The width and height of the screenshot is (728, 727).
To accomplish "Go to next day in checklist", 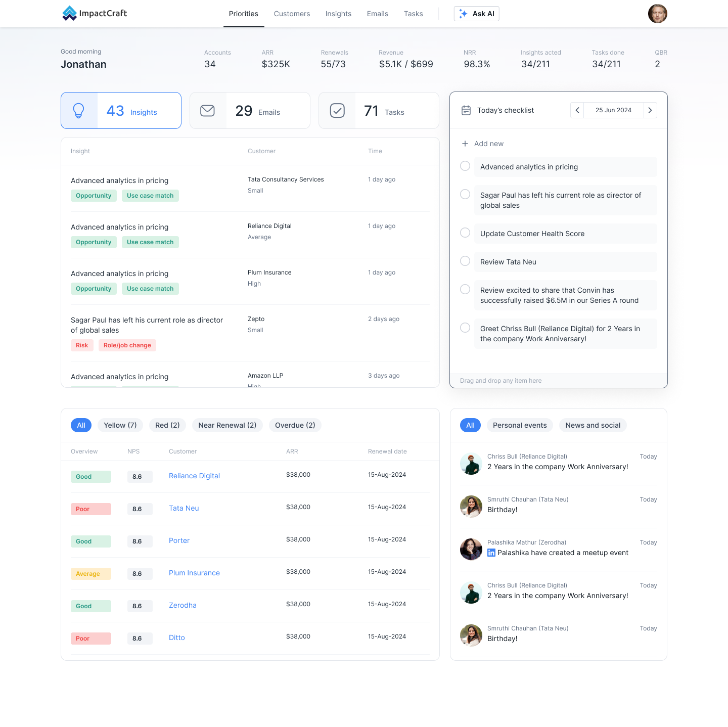I will [x=650, y=110].
